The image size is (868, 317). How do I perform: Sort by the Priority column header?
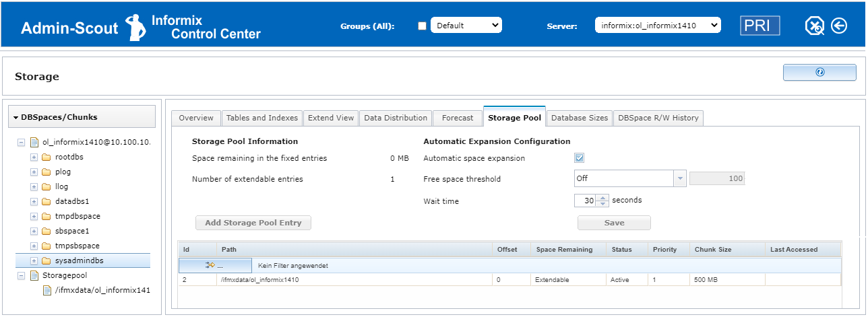coord(669,249)
